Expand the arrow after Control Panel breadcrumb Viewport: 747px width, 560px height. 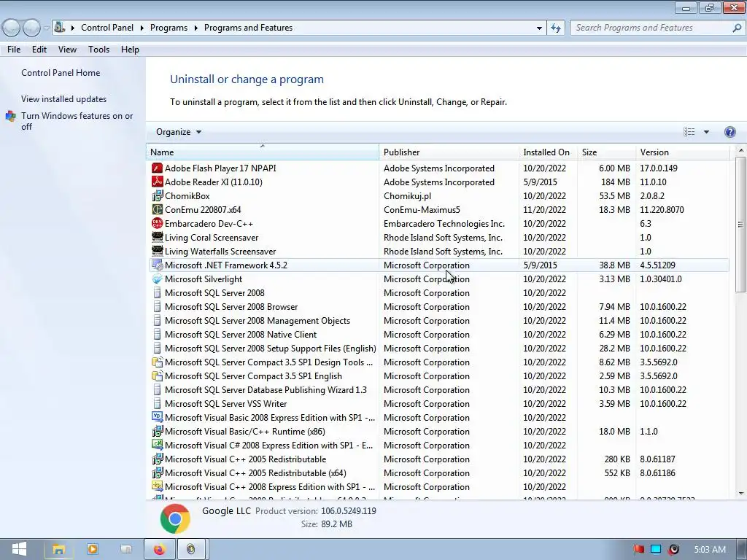pos(142,28)
